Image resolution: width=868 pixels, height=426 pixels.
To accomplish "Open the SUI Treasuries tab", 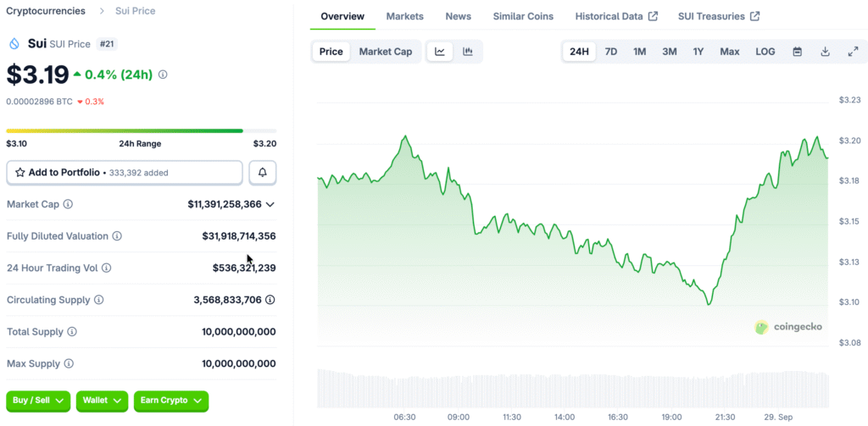I will pos(719,16).
